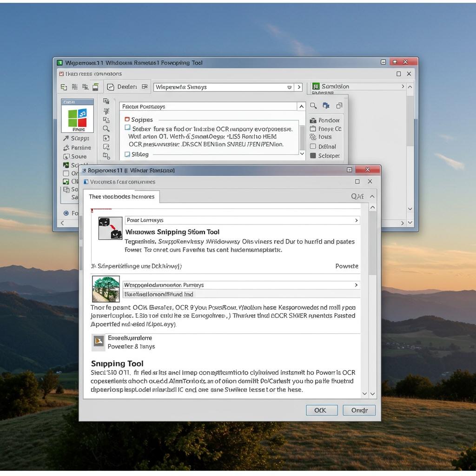Screen dimensions: 476x476
Task: Click the green Semitision icon in the right panel
Action: point(316,86)
